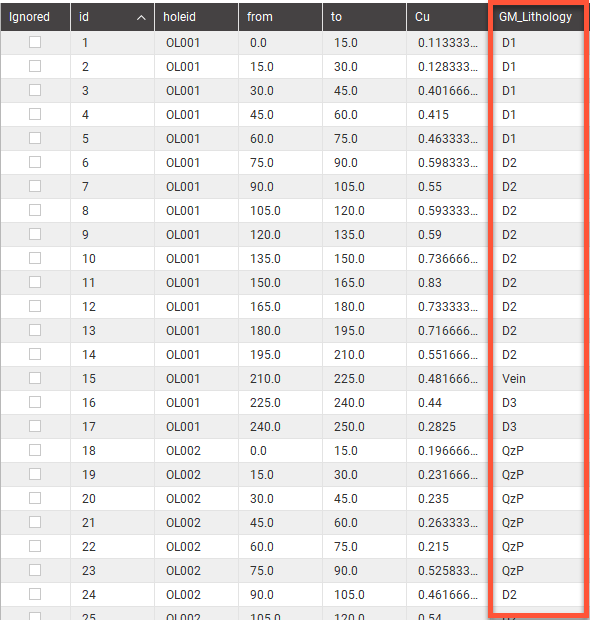Enable the Ignored checkbox for row 24

35,594
